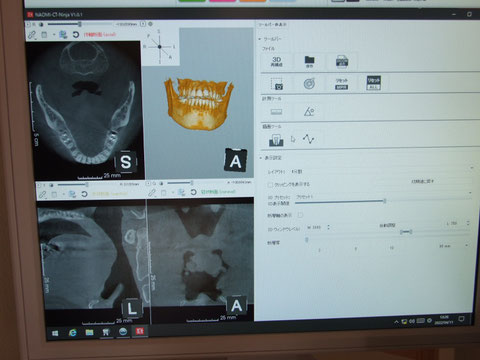Click the region screenshot capture icon
The height and width of the screenshot is (360, 480).
point(277,84)
